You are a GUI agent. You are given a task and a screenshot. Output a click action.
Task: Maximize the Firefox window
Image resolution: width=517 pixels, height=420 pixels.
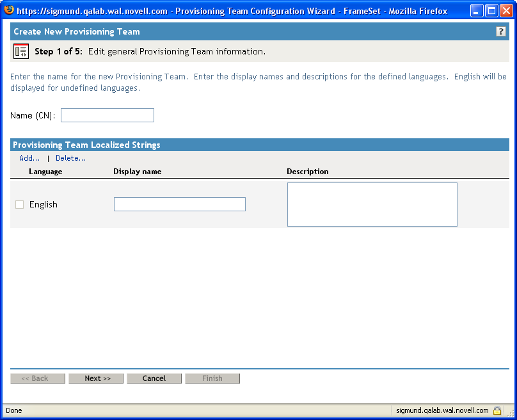(x=491, y=11)
